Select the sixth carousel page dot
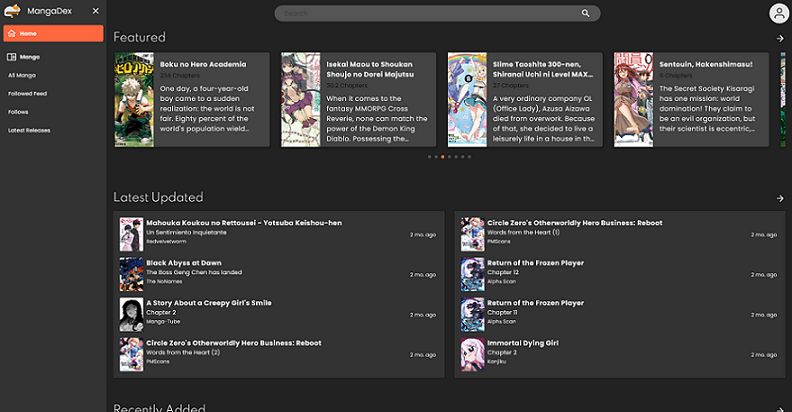Viewport: 792px width, 412px height. pos(462,157)
